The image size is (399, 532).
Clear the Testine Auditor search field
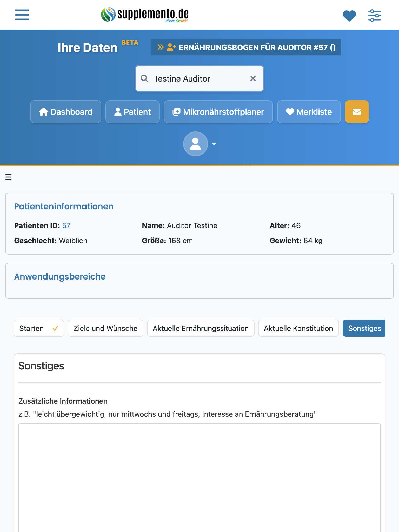click(253, 78)
